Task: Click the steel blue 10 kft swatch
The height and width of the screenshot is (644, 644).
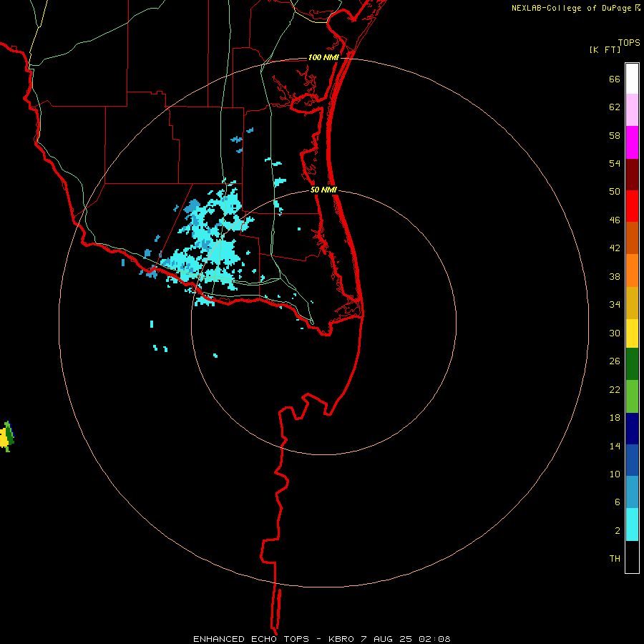Action: 632,492
